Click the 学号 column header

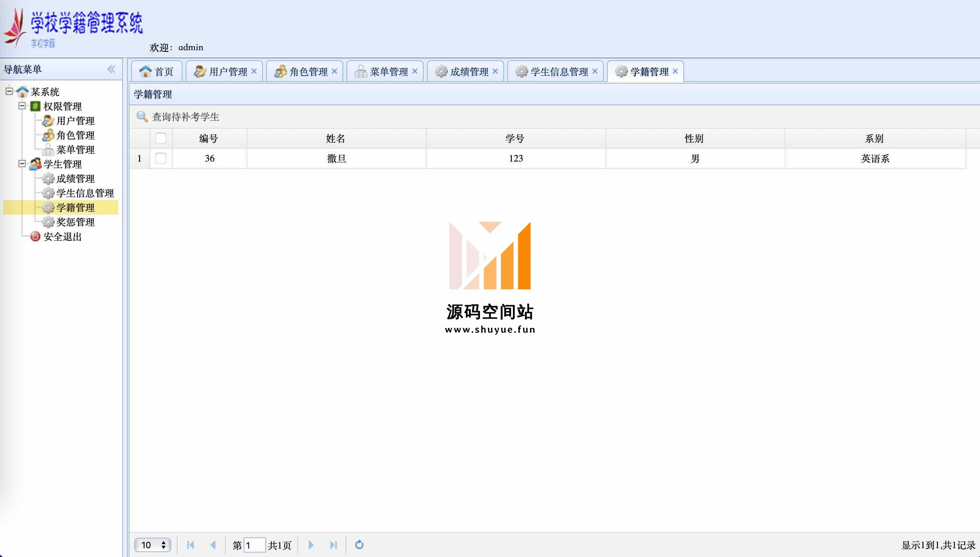coord(515,138)
